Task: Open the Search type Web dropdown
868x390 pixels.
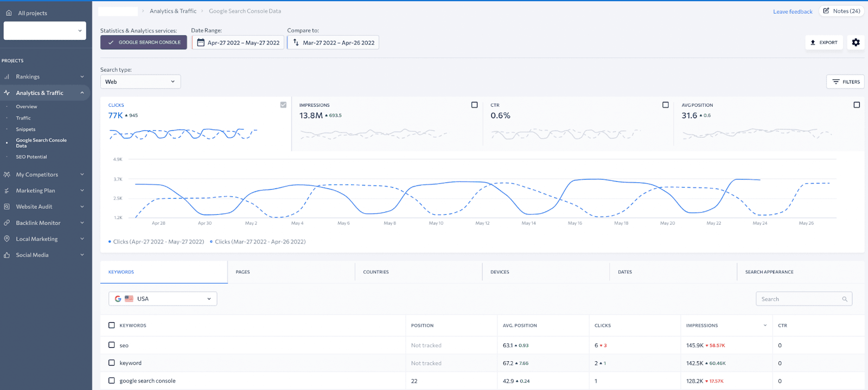Action: click(x=141, y=82)
